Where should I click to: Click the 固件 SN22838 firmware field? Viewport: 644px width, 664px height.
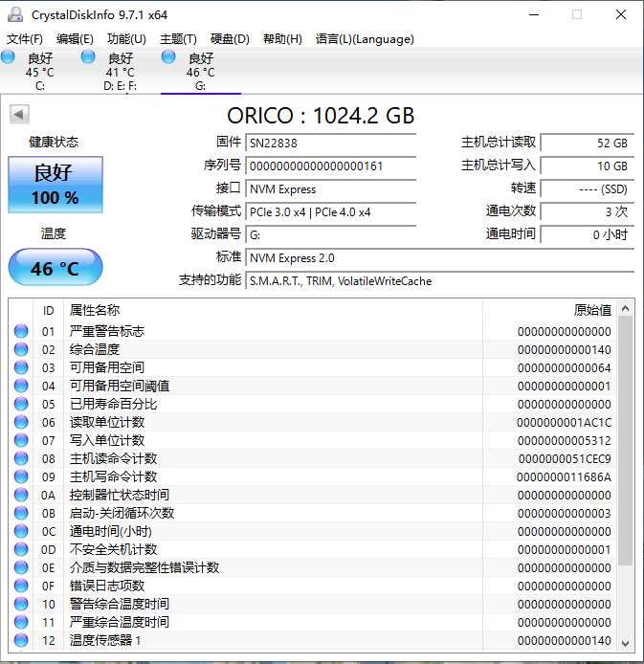[331, 143]
